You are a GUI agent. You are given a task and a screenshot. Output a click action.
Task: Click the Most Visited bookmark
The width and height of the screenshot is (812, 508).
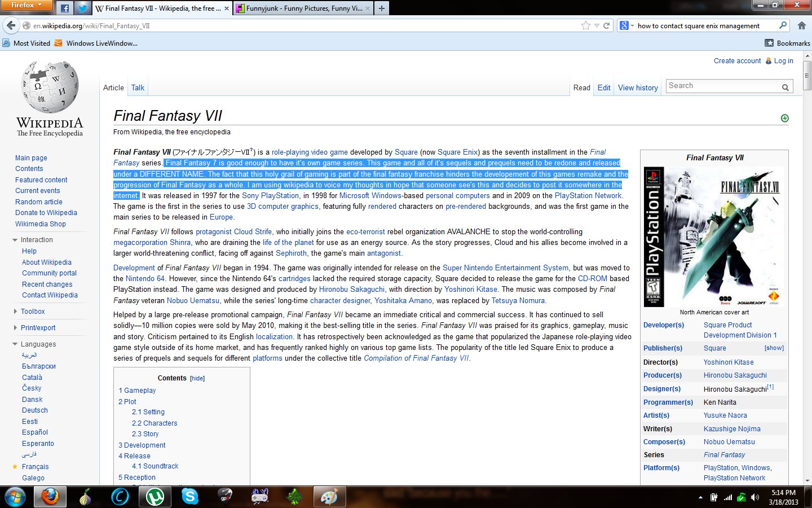coord(26,43)
